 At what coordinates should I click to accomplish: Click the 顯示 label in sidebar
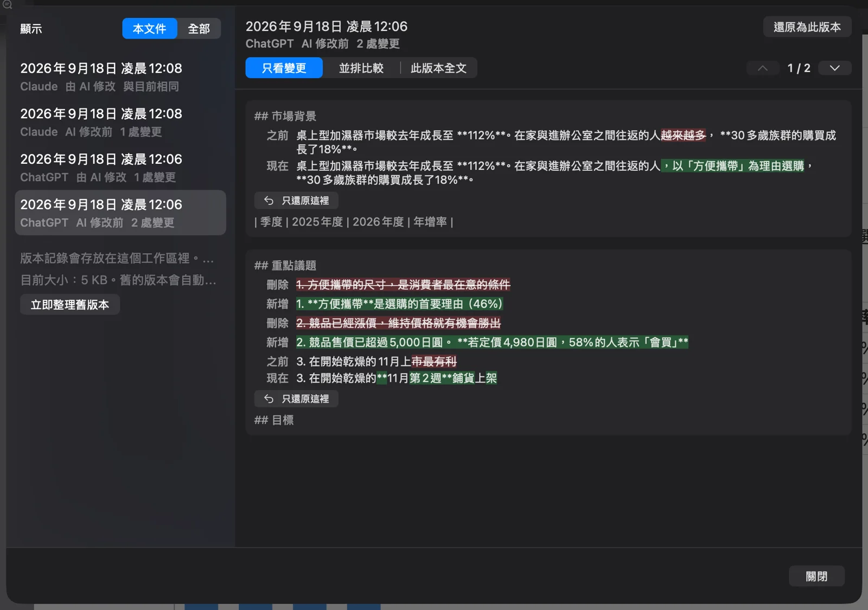[31, 29]
